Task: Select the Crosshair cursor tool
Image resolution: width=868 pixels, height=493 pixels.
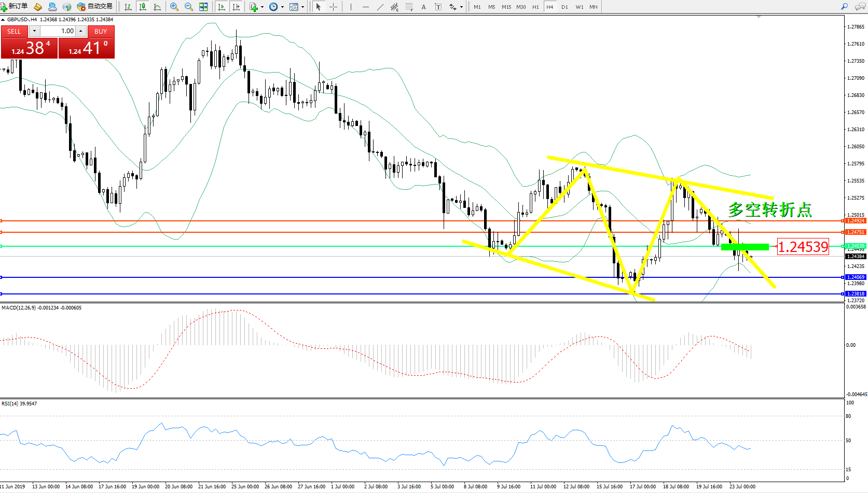Action: (x=333, y=7)
